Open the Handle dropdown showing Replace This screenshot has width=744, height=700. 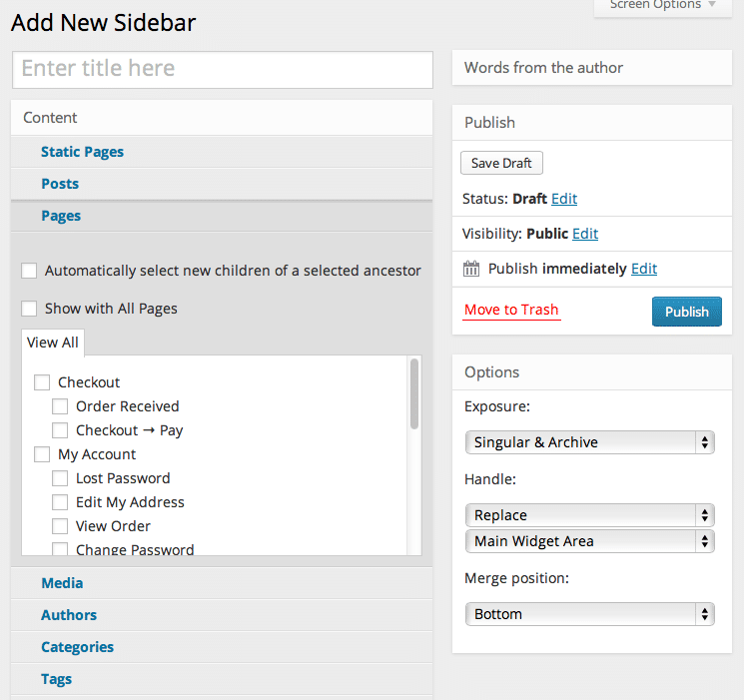point(590,515)
